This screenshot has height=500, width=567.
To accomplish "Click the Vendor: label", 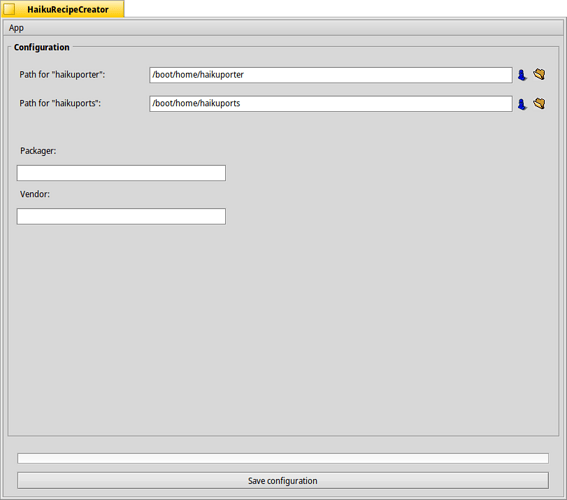I will (x=35, y=194).
